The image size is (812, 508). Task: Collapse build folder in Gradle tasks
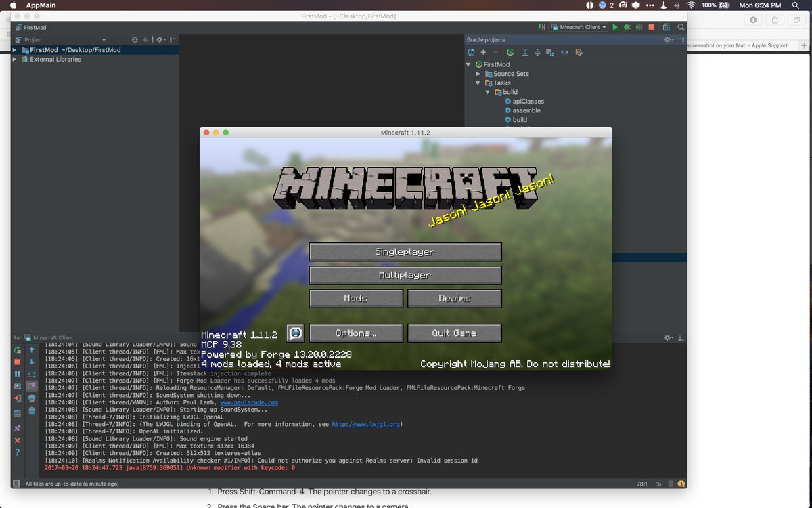pyautogui.click(x=487, y=92)
